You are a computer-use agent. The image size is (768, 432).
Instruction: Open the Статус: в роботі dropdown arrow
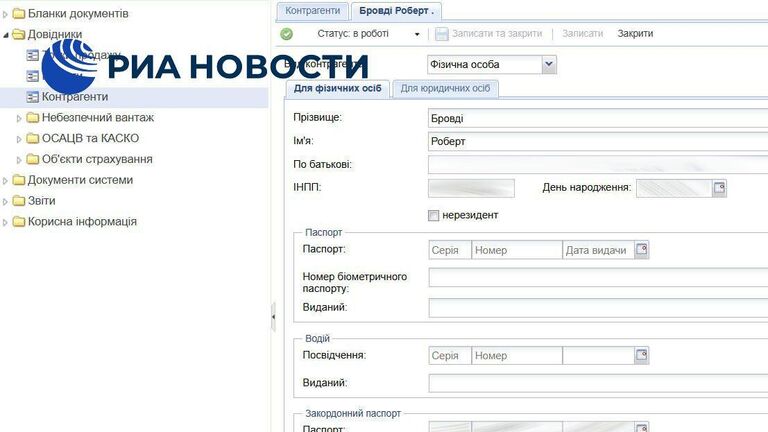[417, 34]
